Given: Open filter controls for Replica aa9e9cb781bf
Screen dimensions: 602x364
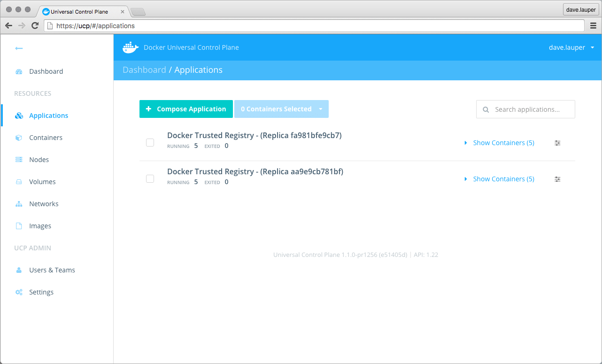Looking at the screenshot, I should (557, 179).
